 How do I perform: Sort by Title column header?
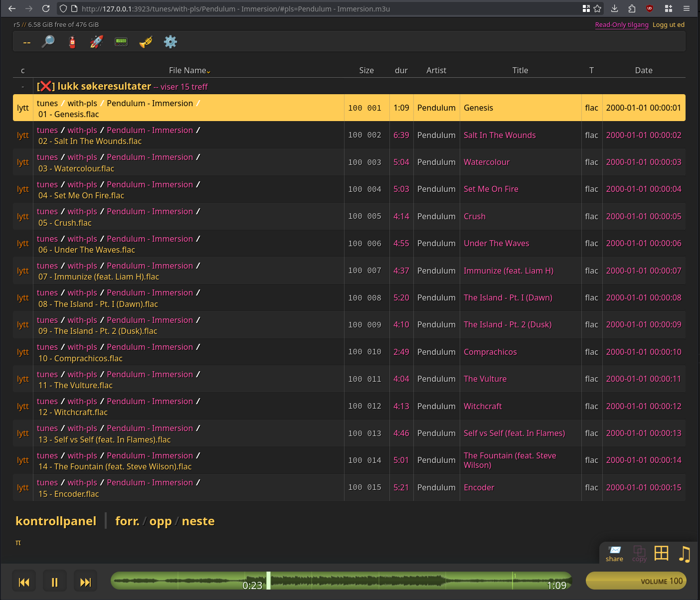tap(520, 70)
